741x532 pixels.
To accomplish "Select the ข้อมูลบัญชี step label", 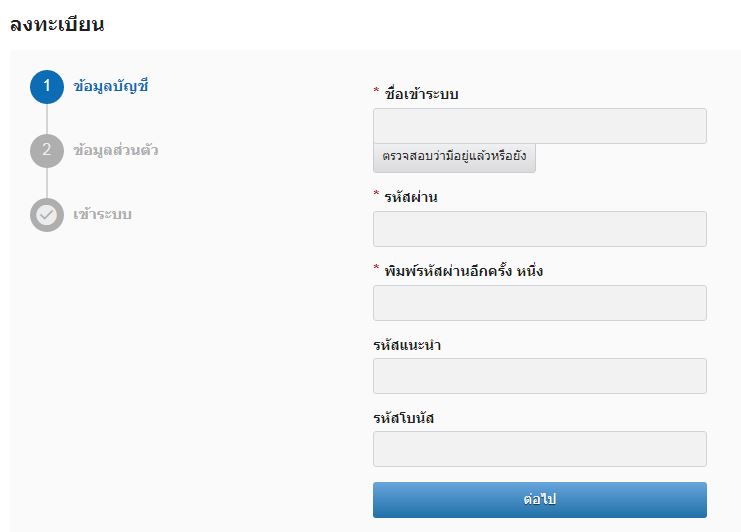I will (x=111, y=86).
